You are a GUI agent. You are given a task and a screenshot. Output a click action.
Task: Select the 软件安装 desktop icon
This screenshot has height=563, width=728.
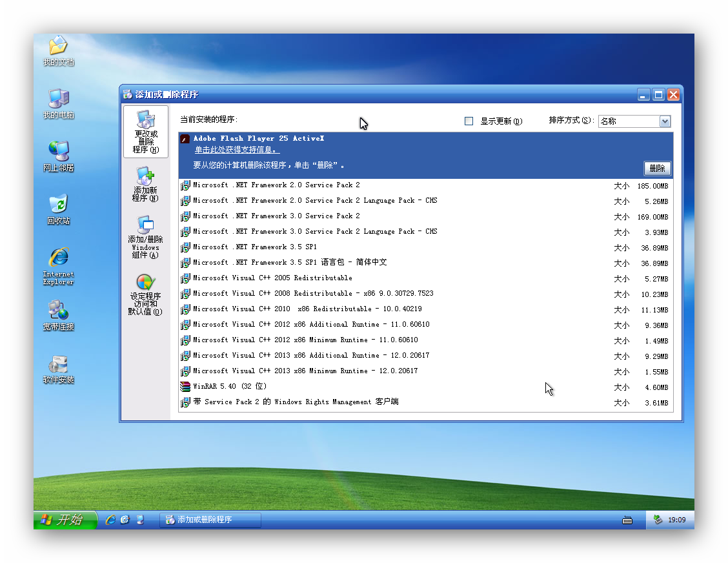tap(59, 370)
